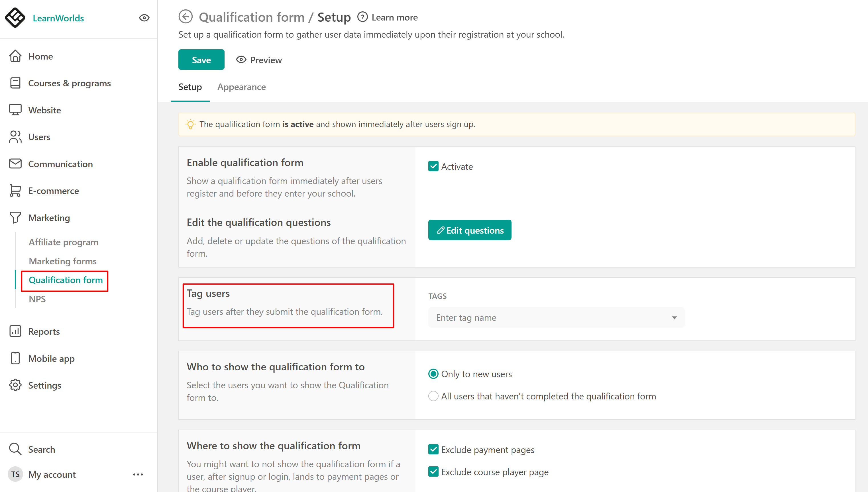Click the back arrow icon beside Qualification form

point(185,17)
